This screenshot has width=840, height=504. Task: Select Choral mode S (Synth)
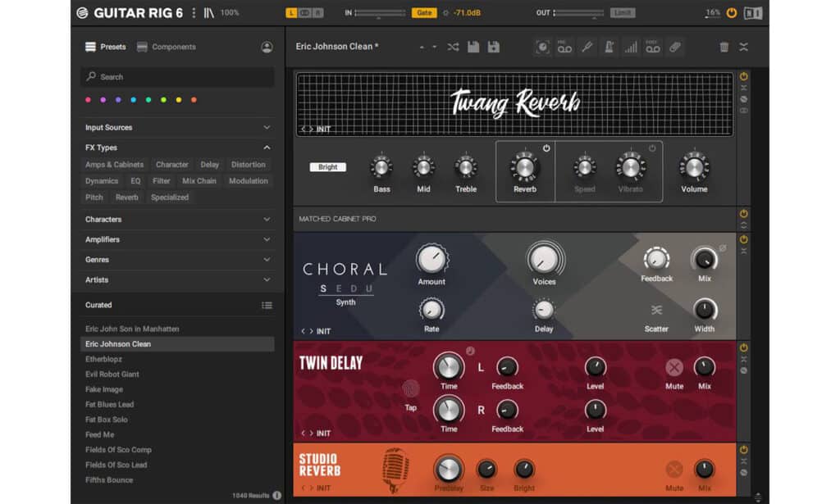pos(323,289)
